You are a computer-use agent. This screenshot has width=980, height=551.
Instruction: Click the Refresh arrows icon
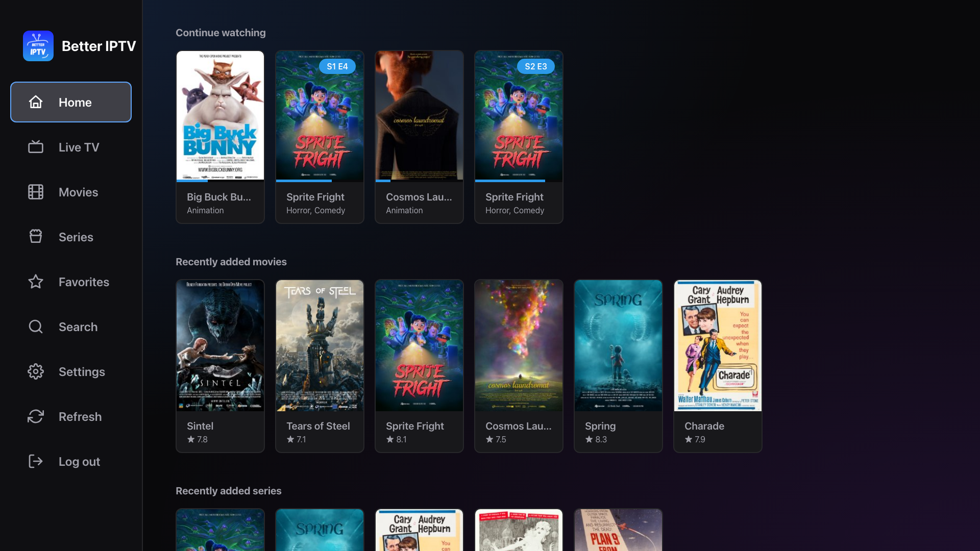tap(36, 416)
